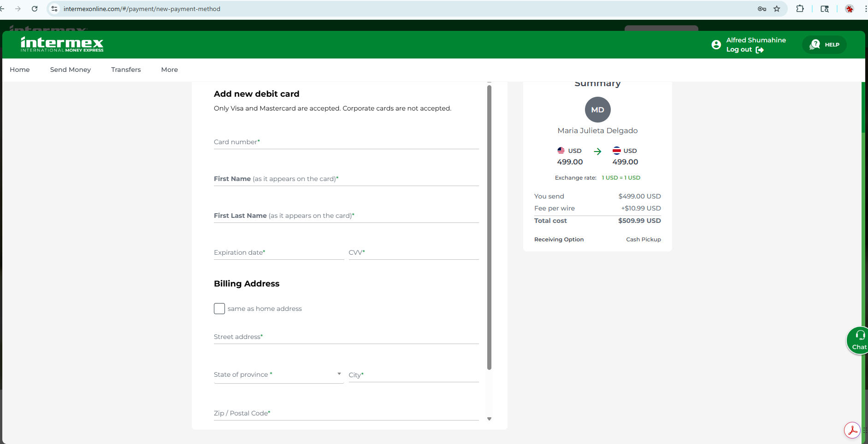This screenshot has height=444, width=868.
Task: Click the CVV input field
Action: pos(413,253)
